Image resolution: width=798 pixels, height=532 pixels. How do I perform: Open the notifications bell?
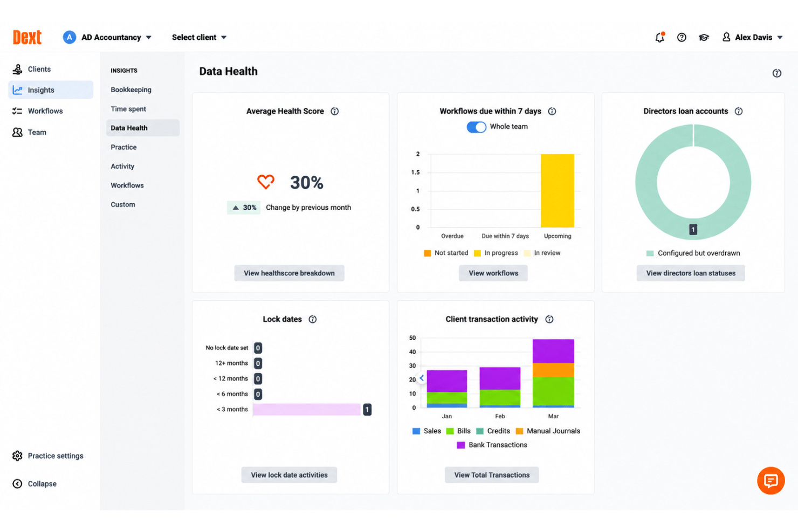pos(659,37)
